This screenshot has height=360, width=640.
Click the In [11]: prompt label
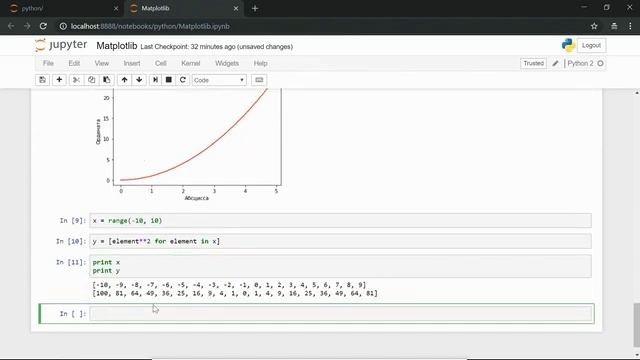point(71,262)
